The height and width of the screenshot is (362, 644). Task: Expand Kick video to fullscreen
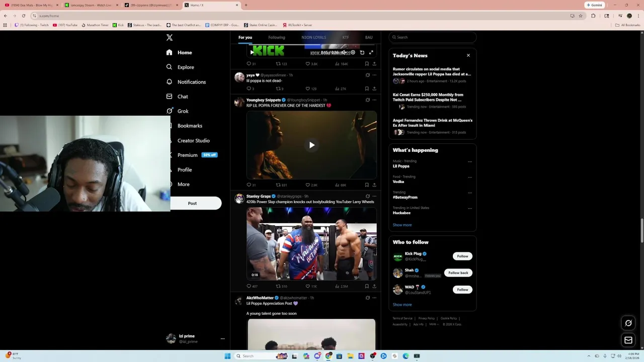[371, 52]
